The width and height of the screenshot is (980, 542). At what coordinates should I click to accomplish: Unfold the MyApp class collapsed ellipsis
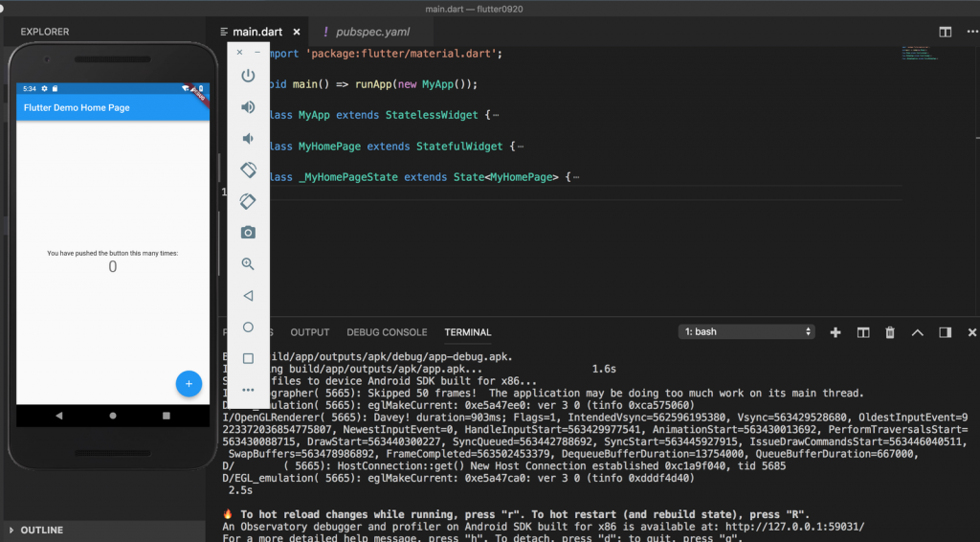[496, 115]
